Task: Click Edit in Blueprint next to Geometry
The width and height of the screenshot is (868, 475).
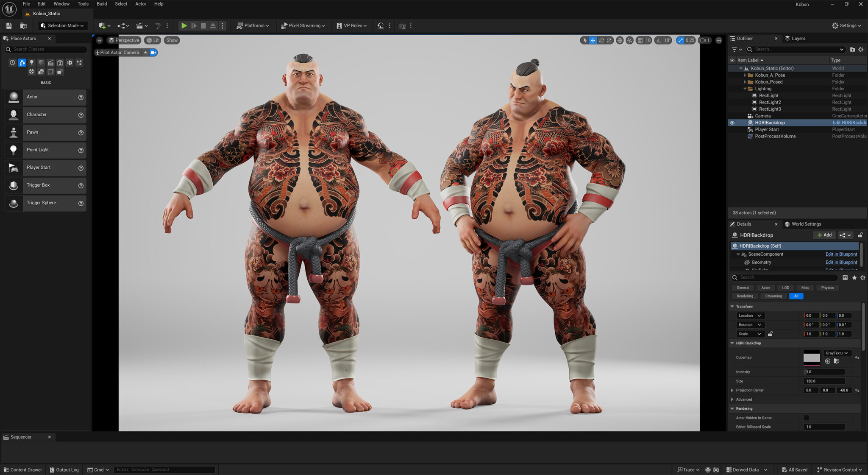Action: coord(841,262)
